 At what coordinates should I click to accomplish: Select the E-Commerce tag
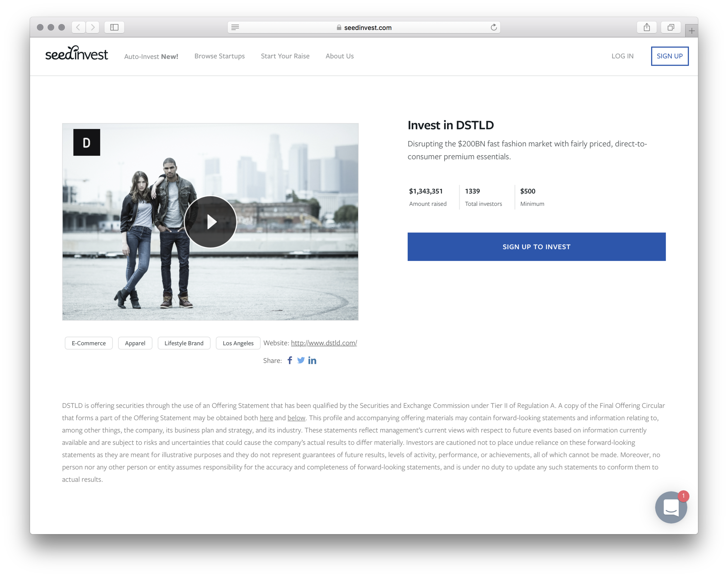pos(89,343)
